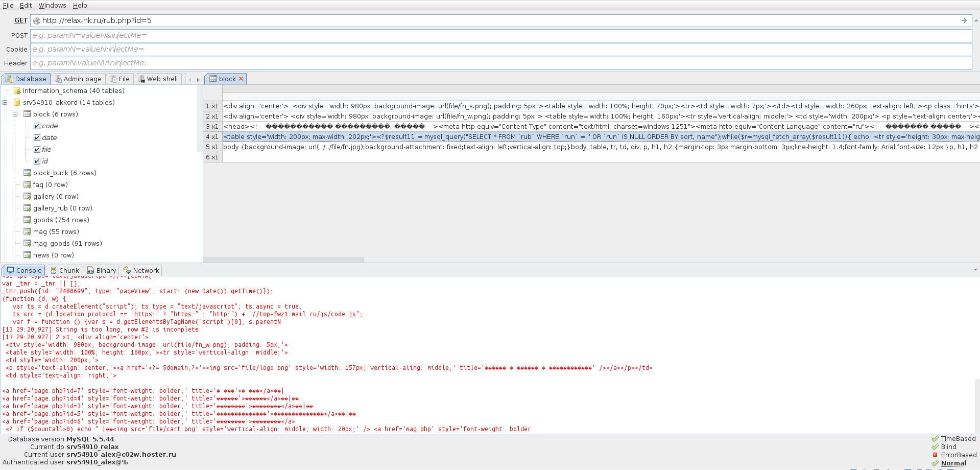Click the ErrorBased red status icon
Screen dimensions: 980x470
(x=935, y=455)
